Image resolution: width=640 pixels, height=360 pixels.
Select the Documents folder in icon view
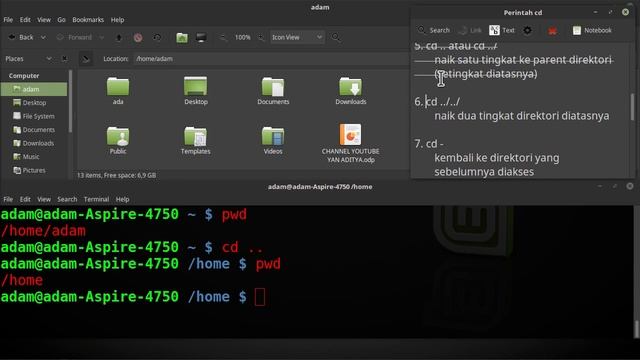click(x=273, y=91)
